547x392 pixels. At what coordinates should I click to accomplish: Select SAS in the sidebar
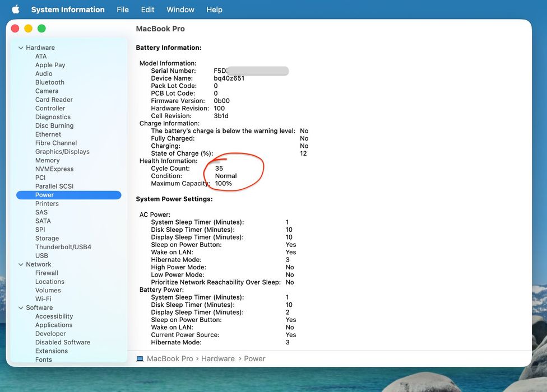tap(41, 212)
